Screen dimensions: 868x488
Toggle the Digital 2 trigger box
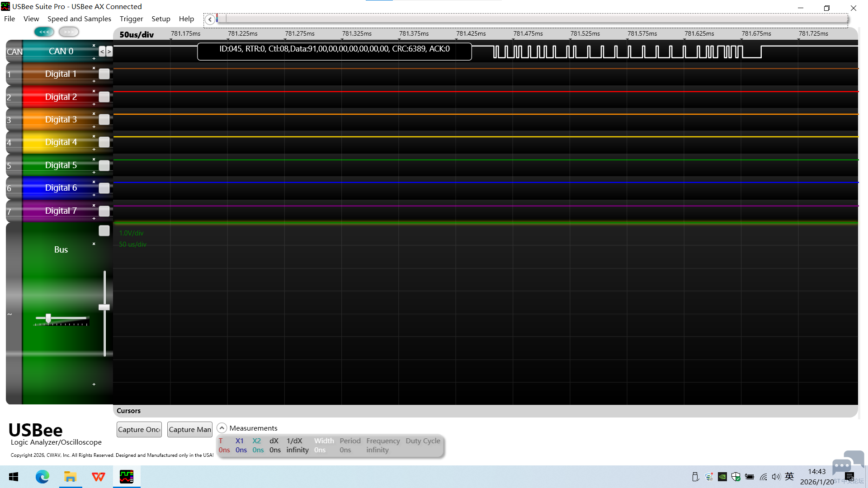click(x=104, y=97)
